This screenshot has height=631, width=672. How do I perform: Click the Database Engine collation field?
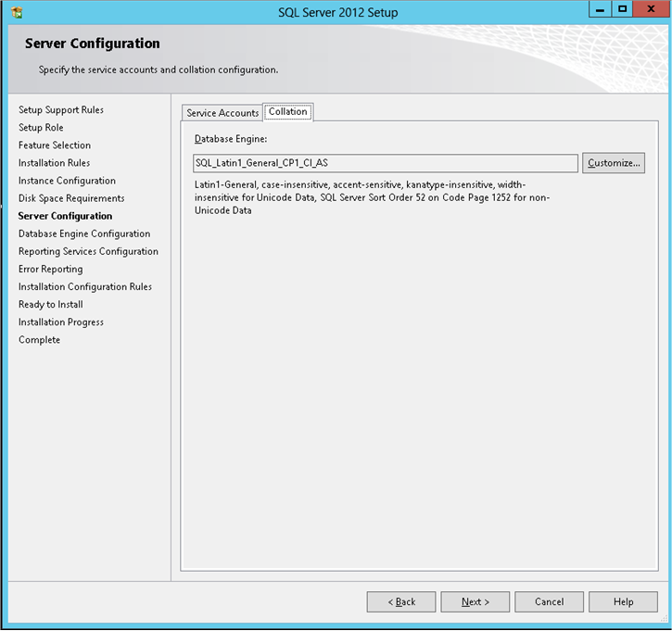click(386, 163)
